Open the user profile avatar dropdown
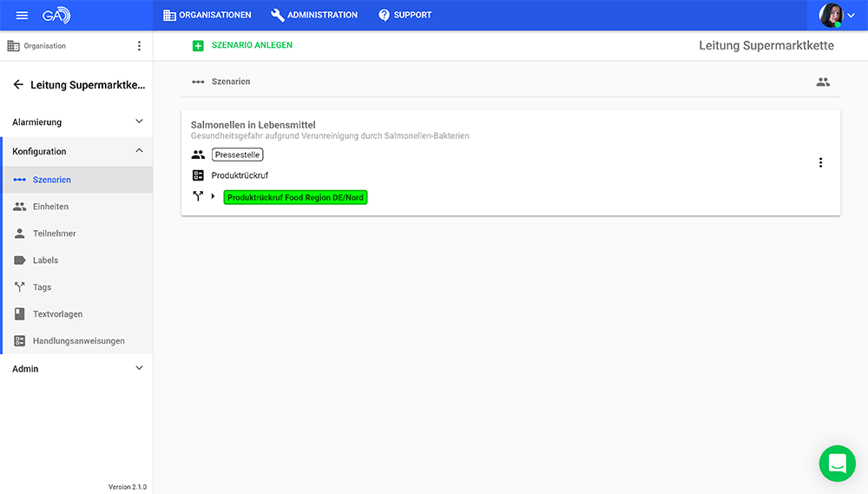The image size is (868, 494). (x=837, y=16)
